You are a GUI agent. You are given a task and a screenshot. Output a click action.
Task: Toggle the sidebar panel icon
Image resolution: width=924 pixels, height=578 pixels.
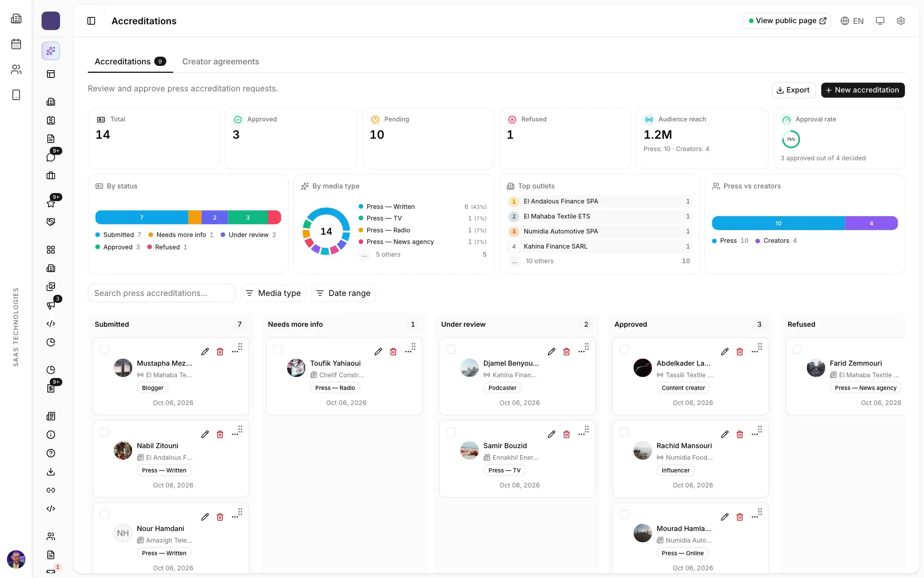pyautogui.click(x=91, y=21)
